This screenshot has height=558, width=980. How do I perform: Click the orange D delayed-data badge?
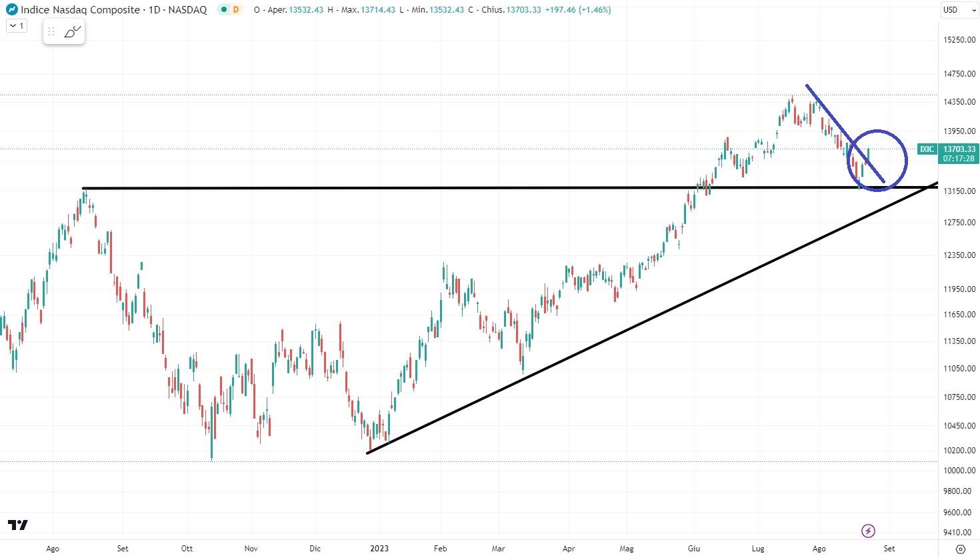[235, 10]
